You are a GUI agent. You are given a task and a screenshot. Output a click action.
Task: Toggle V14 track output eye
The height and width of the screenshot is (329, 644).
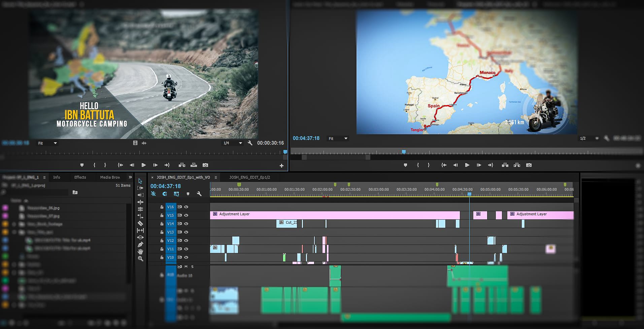[186, 224]
